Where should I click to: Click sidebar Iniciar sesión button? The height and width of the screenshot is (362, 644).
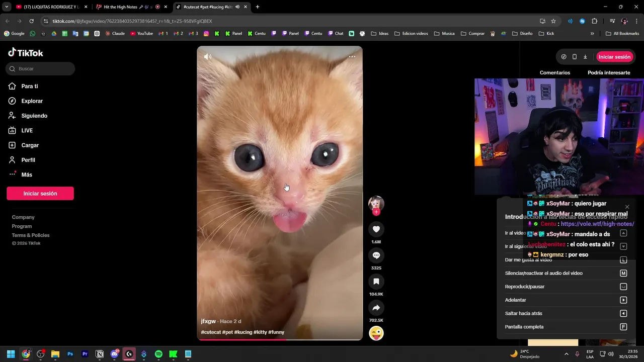(40, 194)
